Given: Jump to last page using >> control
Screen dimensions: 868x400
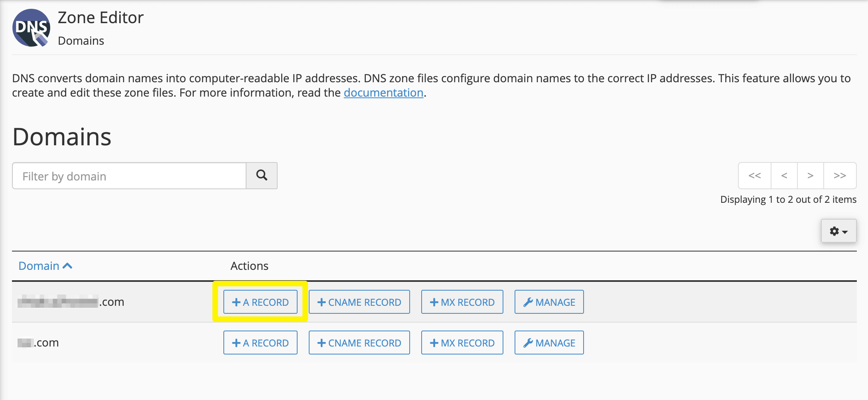Looking at the screenshot, I should tap(840, 176).
